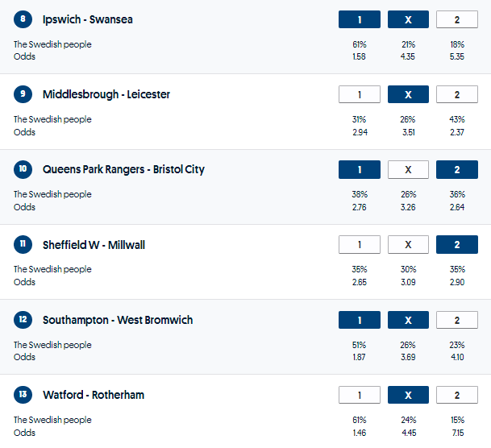Select home win 1 for Watford - Rotherham

pyautogui.click(x=360, y=395)
